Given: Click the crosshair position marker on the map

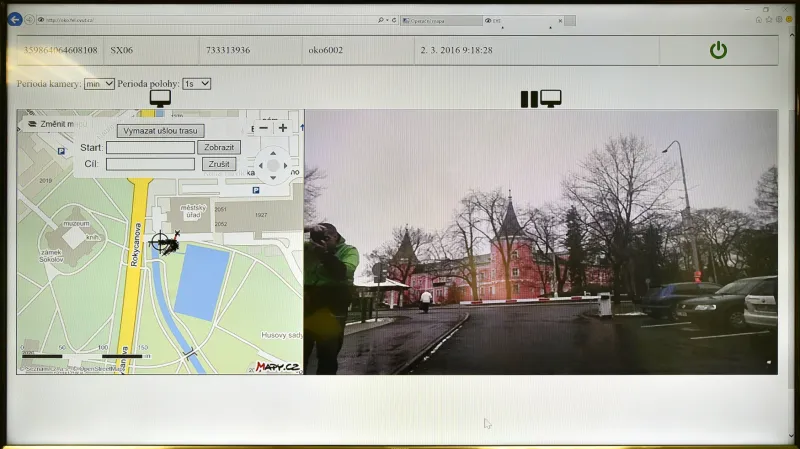Looking at the screenshot, I should 160,242.
